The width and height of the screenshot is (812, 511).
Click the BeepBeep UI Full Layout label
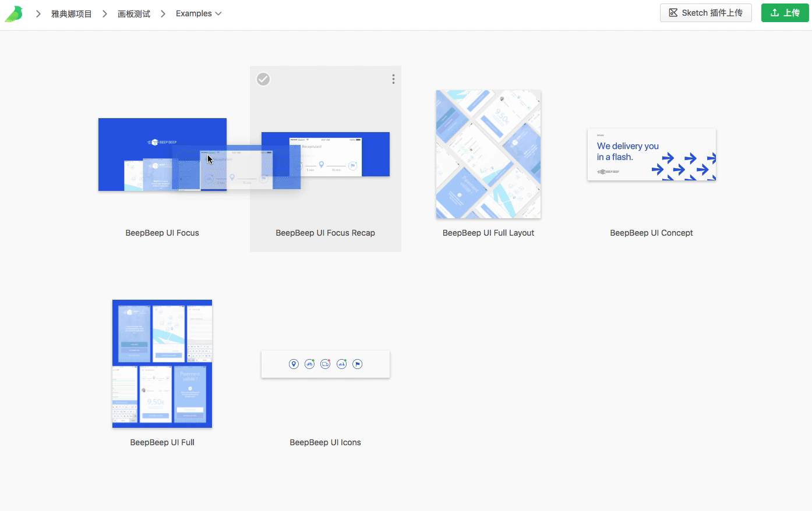[488, 233]
